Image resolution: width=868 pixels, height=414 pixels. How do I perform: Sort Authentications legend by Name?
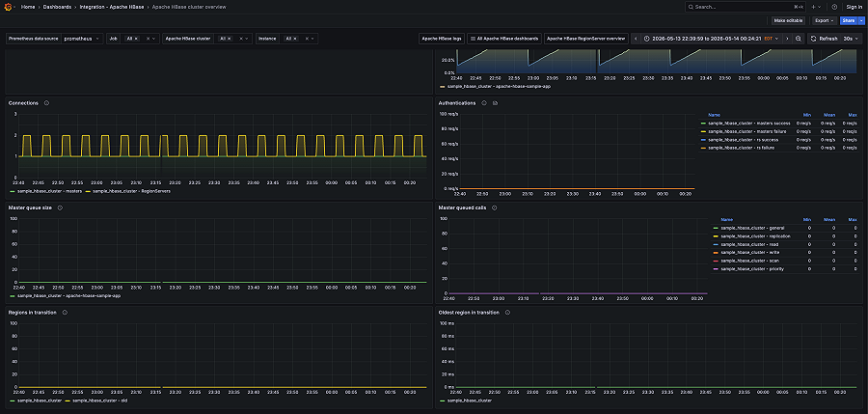pyautogui.click(x=714, y=115)
